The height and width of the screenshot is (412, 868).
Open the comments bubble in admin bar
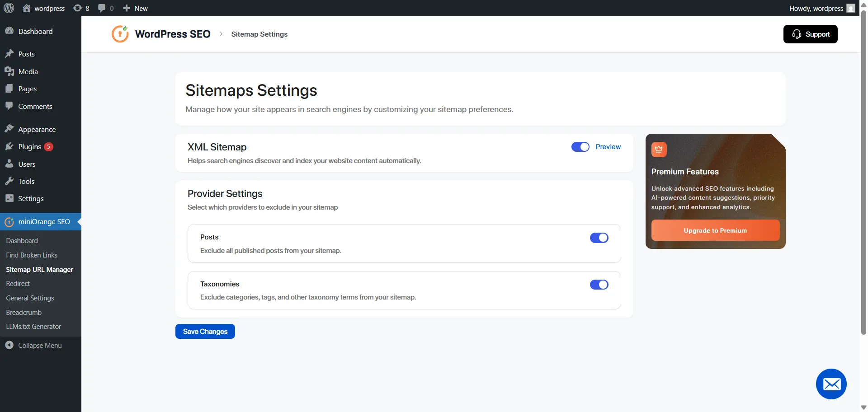102,8
